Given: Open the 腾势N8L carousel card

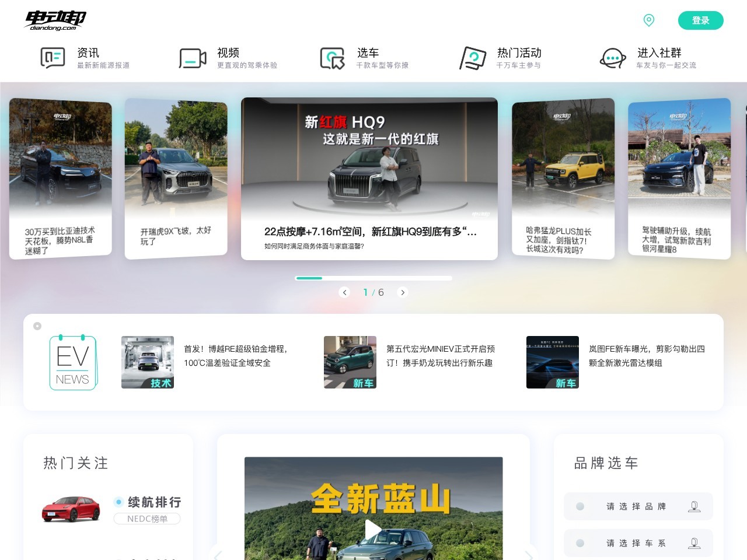Looking at the screenshot, I should (x=60, y=178).
